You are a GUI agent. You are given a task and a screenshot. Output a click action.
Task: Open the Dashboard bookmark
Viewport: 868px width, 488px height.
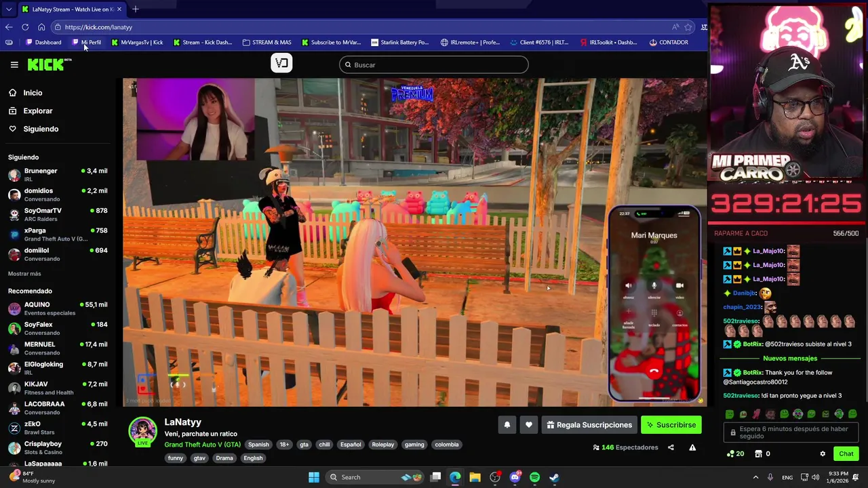point(43,42)
